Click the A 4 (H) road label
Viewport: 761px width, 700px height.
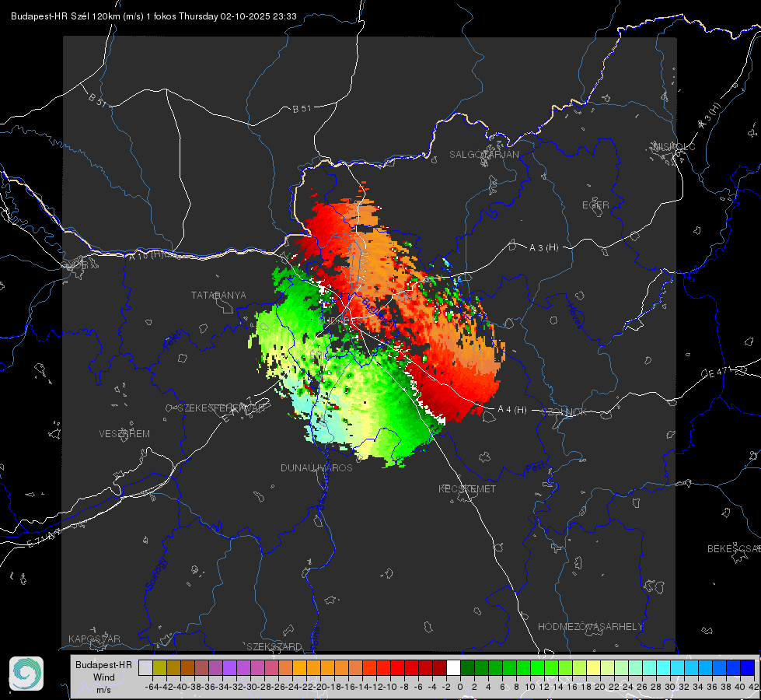[x=512, y=410]
